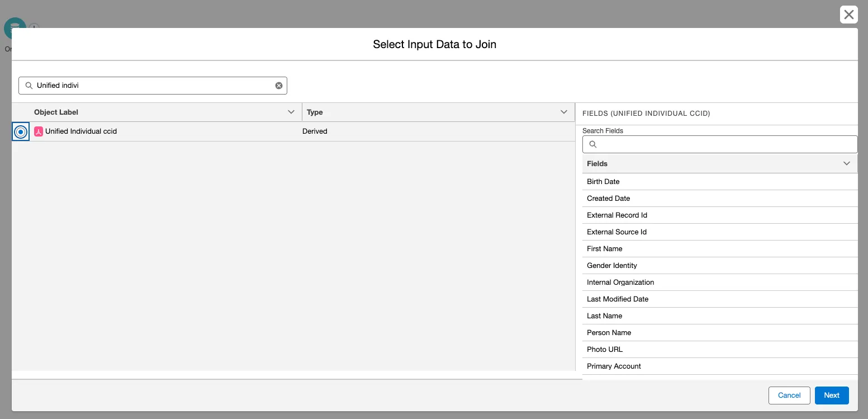Screen dimensions: 868x419
Task: Close the Select Input Data dialog
Action: [848, 15]
